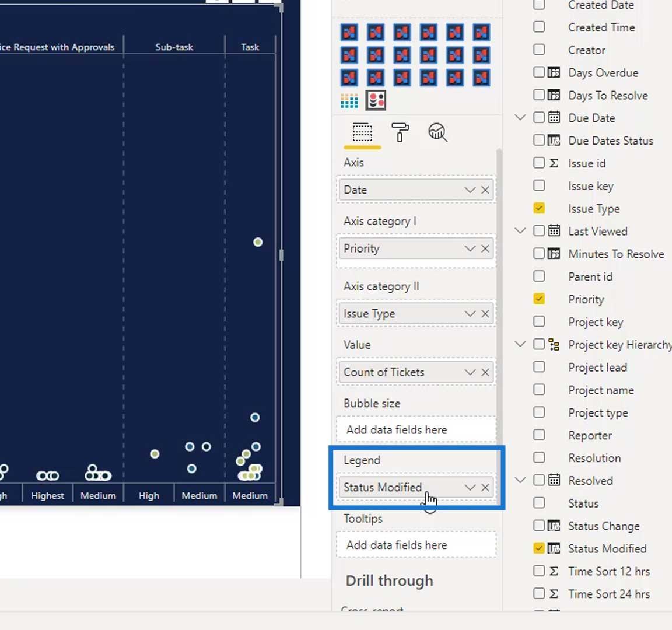Open the Count of Tickets dropdown arrow
This screenshot has height=630, width=672.
(x=470, y=372)
